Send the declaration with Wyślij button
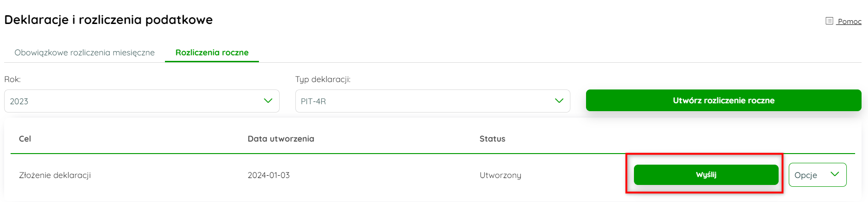Viewport: 868px width, 202px height. pos(706,175)
